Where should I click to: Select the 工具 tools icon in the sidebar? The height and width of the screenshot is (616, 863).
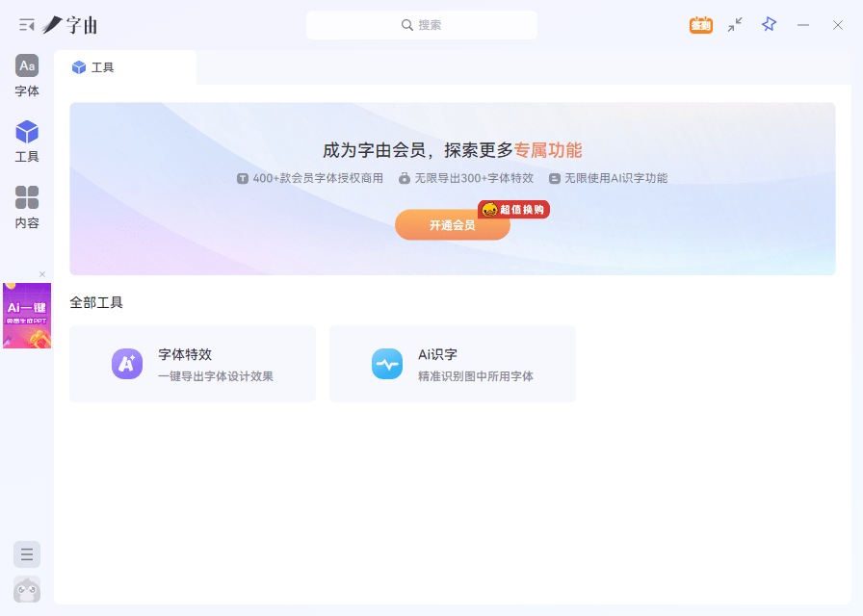pyautogui.click(x=26, y=141)
